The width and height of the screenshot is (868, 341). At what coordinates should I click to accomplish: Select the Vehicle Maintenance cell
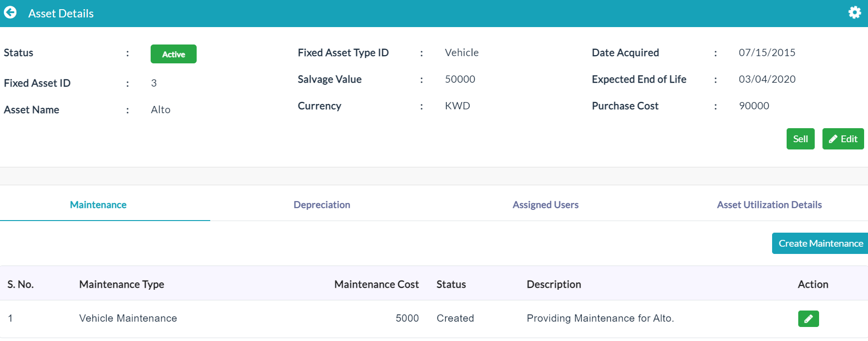[128, 318]
